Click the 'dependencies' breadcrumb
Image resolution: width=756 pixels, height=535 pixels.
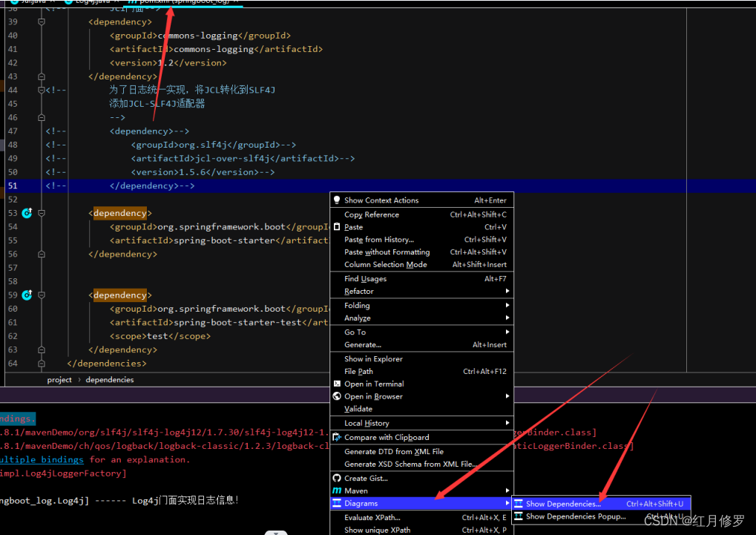[x=110, y=380]
